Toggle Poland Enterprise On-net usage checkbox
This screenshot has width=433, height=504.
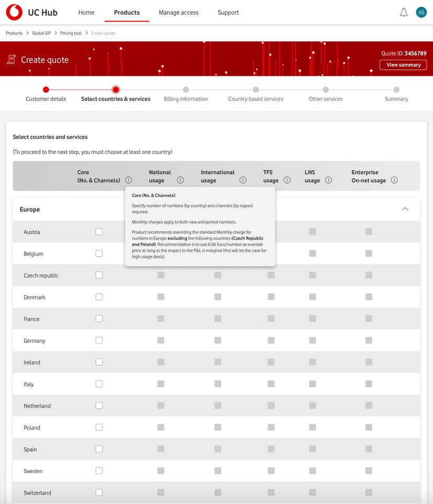[369, 427]
